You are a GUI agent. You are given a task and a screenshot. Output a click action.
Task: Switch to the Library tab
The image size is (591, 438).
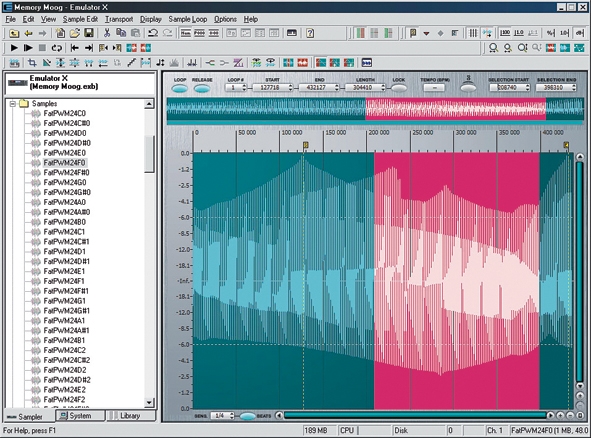[130, 416]
